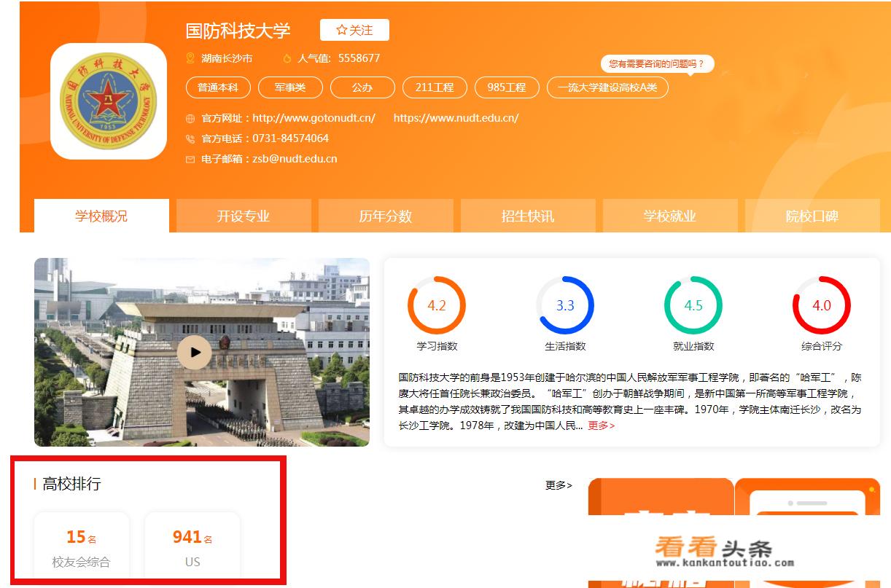Click the phone number 0731-84574064
This screenshot has width=891, height=588.
click(x=290, y=138)
